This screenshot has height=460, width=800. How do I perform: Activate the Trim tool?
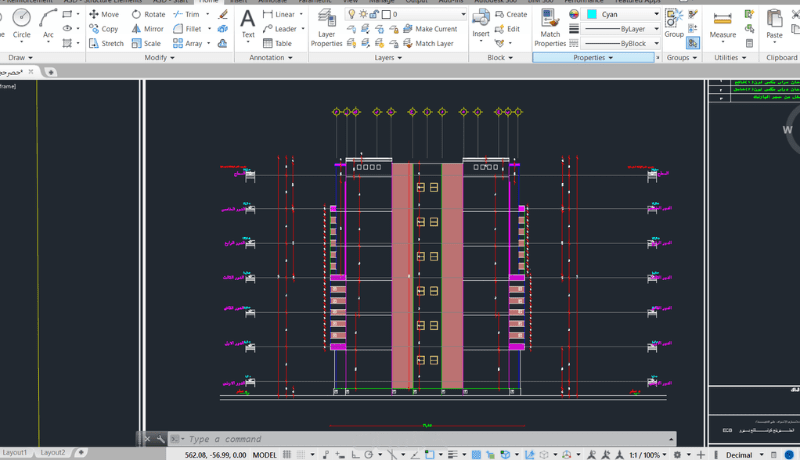coord(187,14)
